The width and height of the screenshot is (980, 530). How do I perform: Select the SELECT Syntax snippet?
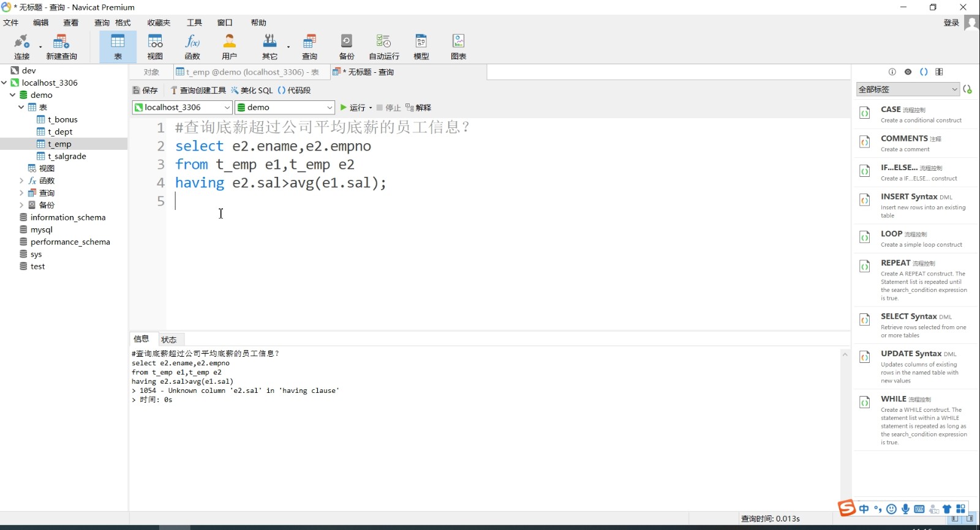click(x=916, y=325)
